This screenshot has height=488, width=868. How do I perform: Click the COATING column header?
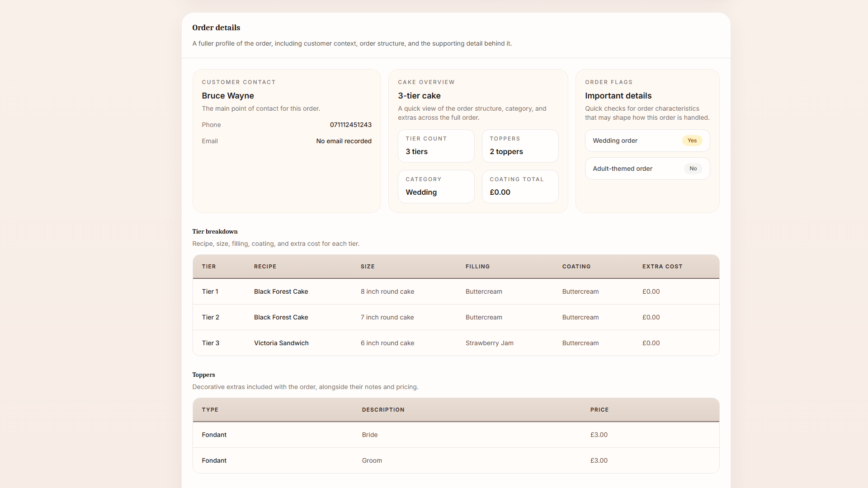576,267
